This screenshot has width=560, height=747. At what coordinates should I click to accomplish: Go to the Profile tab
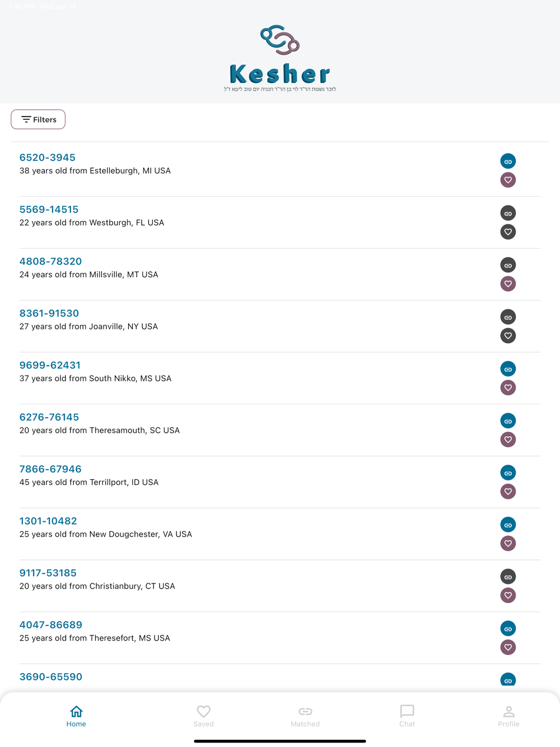[508, 716]
